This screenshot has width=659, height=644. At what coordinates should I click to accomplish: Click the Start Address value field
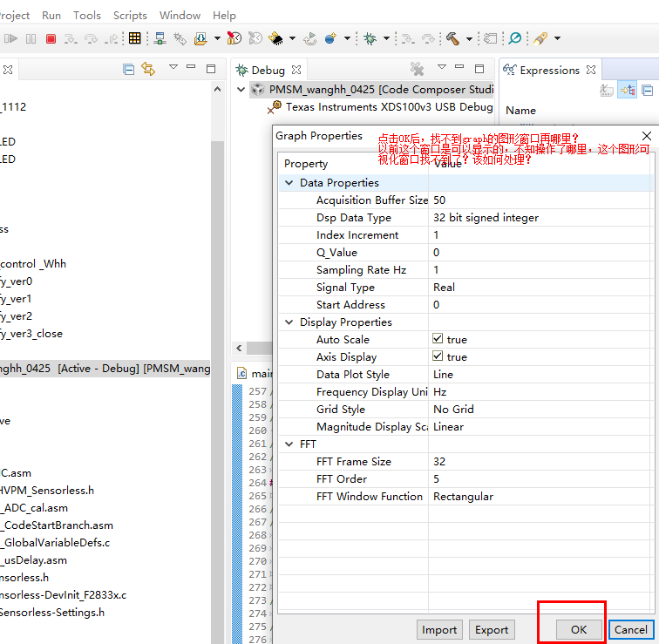[x=540, y=304]
